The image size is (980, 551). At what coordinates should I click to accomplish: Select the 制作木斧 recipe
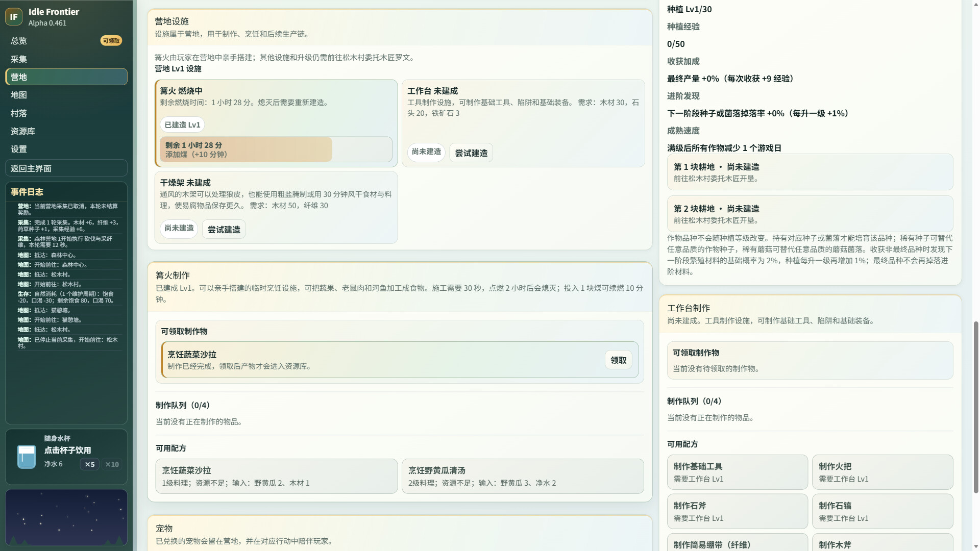883,543
